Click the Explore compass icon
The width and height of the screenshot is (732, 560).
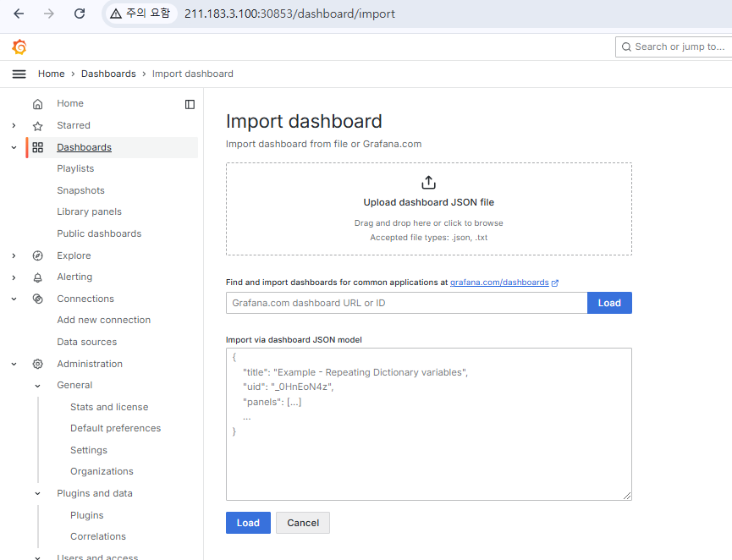(38, 255)
